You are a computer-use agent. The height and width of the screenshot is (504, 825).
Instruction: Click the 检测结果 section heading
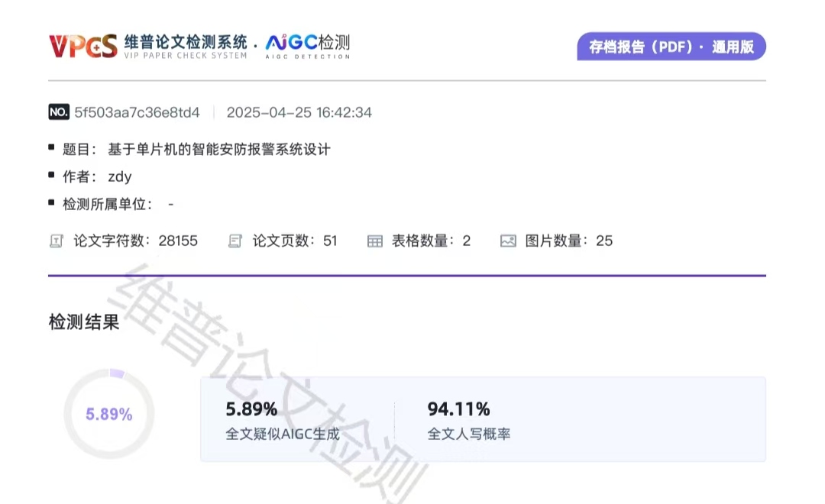(x=82, y=322)
